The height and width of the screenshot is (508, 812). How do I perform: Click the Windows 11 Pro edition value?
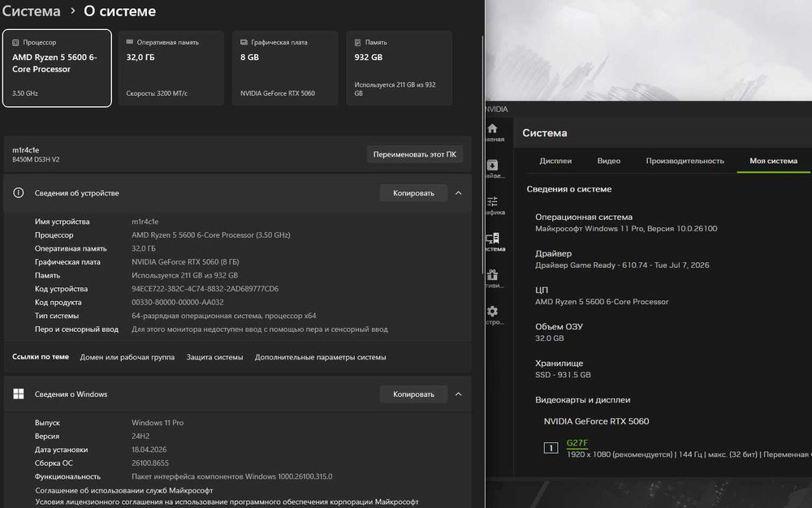[x=158, y=423]
